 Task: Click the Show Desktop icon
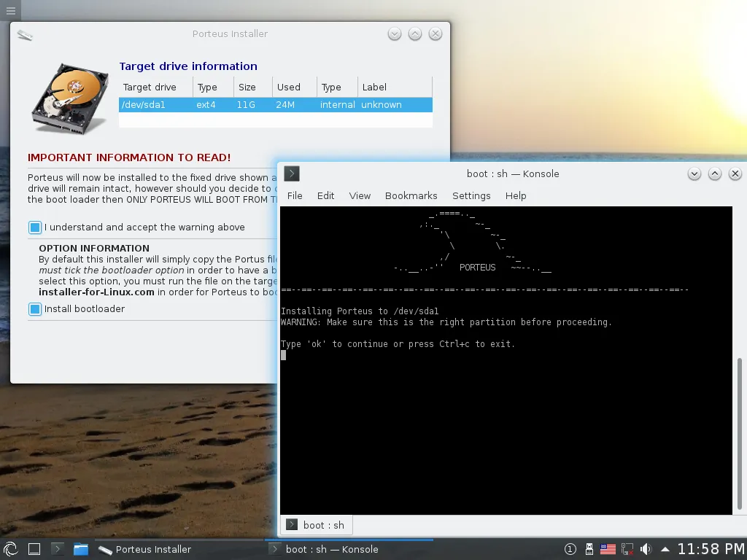[34, 548]
